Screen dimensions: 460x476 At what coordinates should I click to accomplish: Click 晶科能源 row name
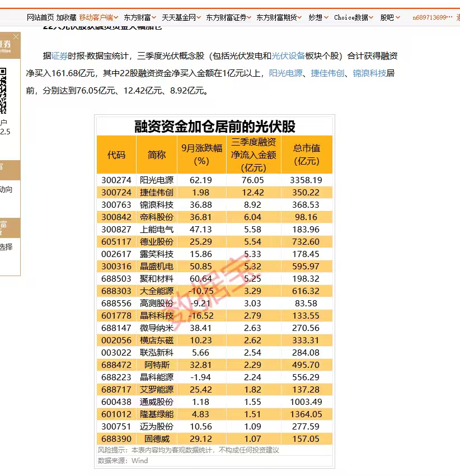click(157, 377)
